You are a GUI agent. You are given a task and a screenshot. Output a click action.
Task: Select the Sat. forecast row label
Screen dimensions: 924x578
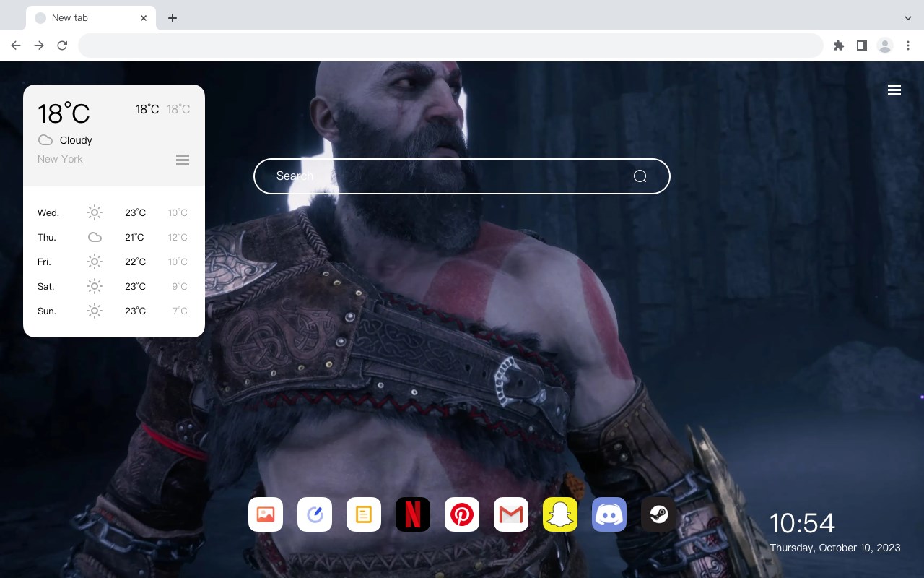[46, 286]
